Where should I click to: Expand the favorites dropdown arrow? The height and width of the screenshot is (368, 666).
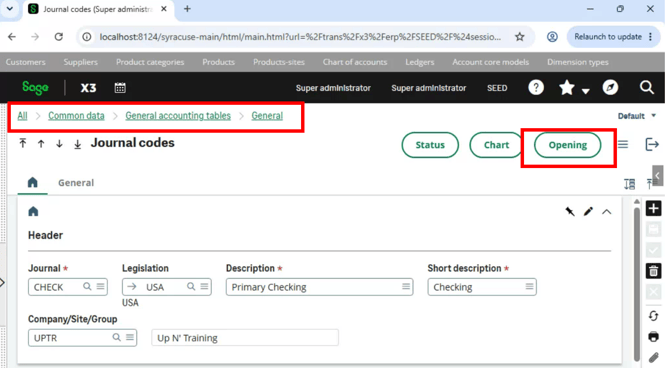(585, 91)
